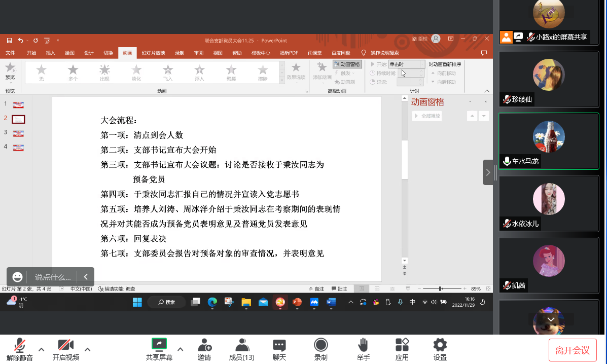The width and height of the screenshot is (607, 364).
Task: Open meeting Settings gear icon
Action: (x=440, y=345)
